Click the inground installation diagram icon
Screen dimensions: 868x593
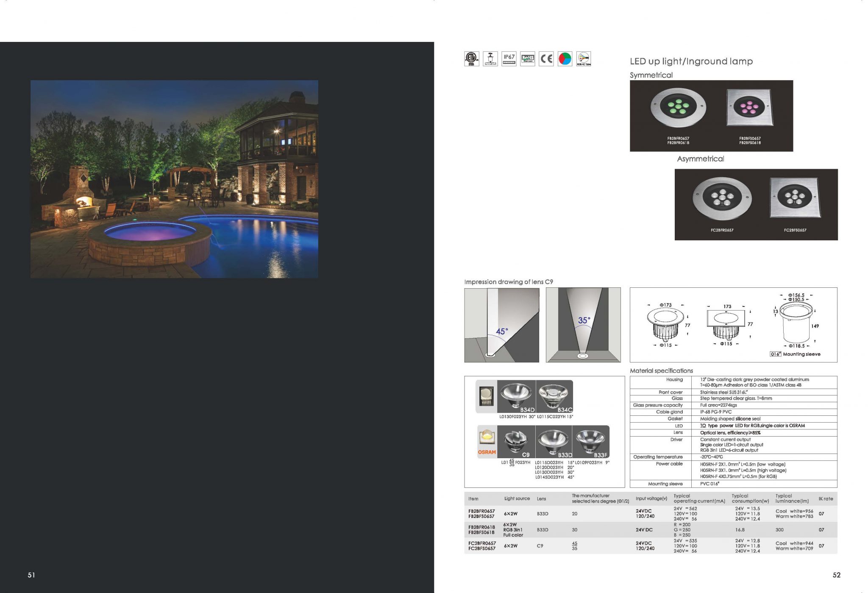pyautogui.click(x=490, y=58)
